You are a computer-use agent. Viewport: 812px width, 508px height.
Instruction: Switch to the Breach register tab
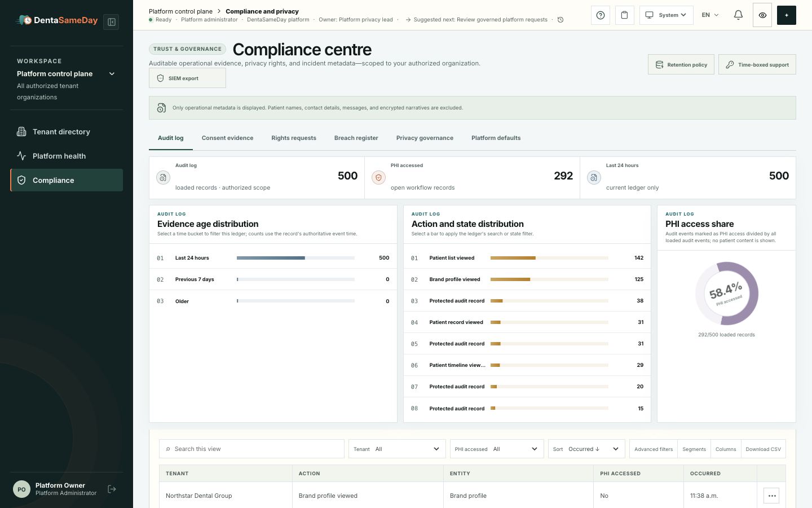(356, 138)
